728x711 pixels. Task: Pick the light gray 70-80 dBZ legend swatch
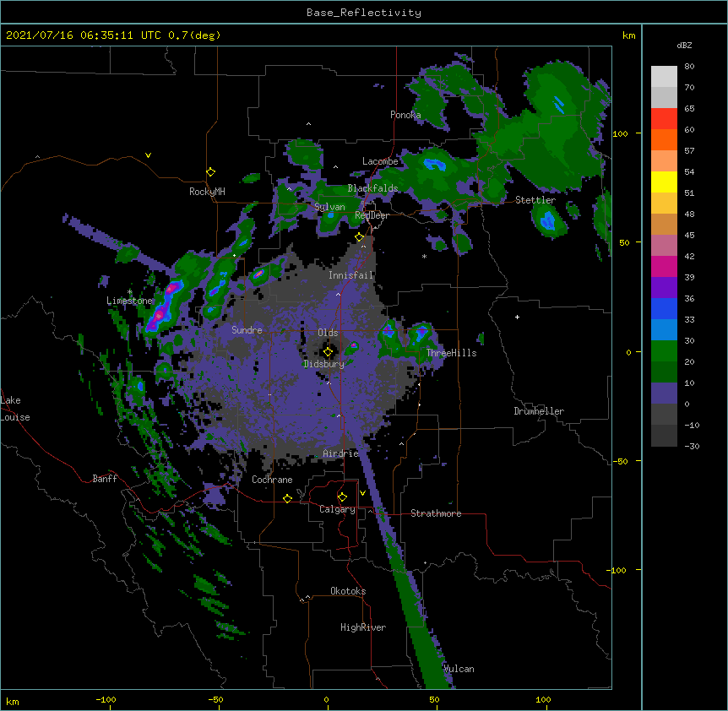point(664,77)
